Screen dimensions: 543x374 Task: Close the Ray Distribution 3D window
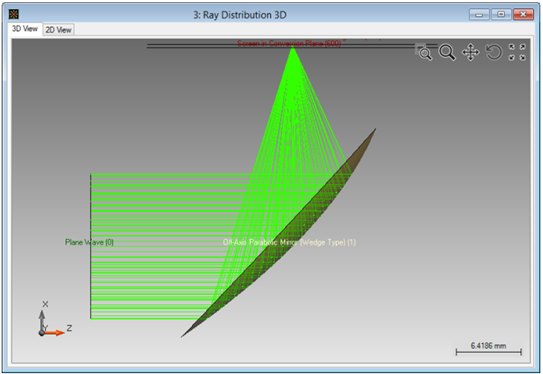(523, 15)
